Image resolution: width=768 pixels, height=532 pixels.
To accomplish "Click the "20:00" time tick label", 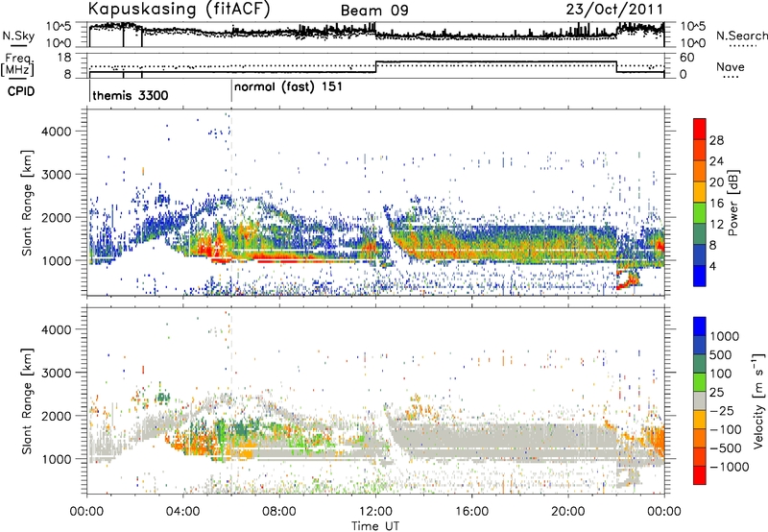I will (x=568, y=512).
